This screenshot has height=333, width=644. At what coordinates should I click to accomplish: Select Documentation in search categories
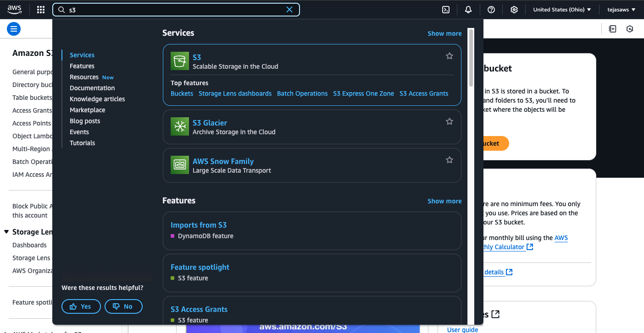pos(92,88)
